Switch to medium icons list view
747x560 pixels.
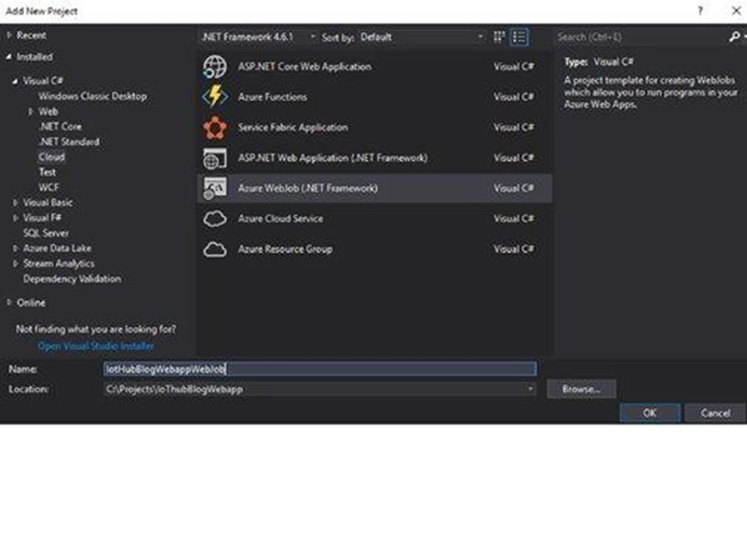(x=519, y=37)
